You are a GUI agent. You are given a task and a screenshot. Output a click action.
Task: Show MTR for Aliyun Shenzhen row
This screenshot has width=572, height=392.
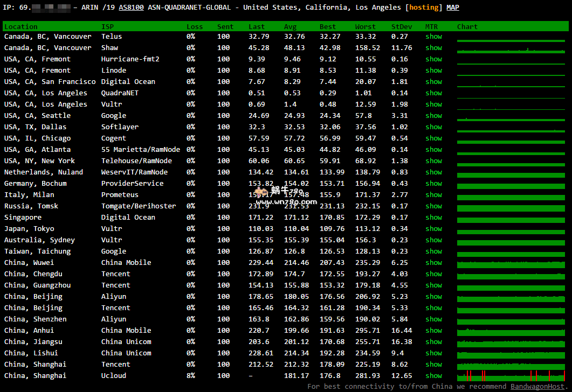pos(433,319)
